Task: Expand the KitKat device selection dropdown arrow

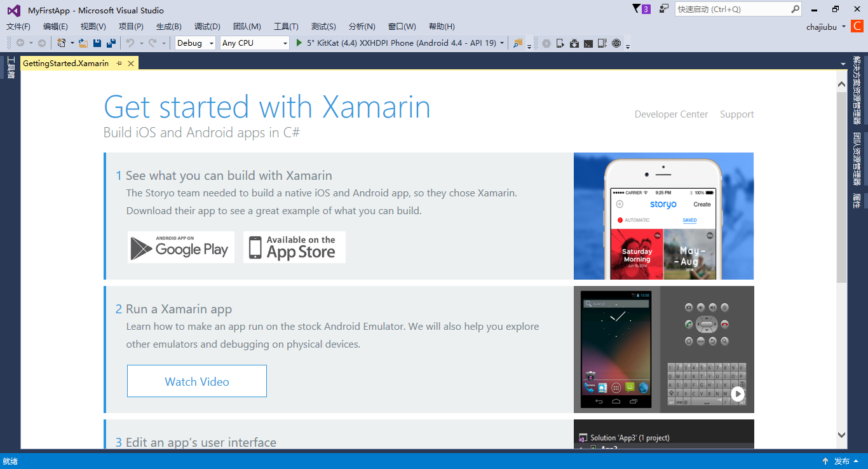Action: (x=502, y=43)
